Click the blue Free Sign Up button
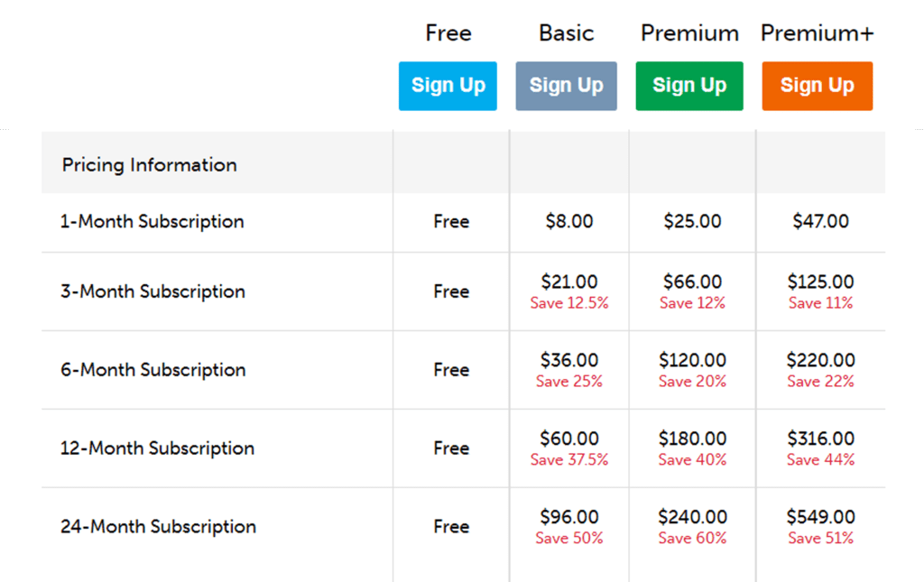The image size is (924, 582). [448, 85]
